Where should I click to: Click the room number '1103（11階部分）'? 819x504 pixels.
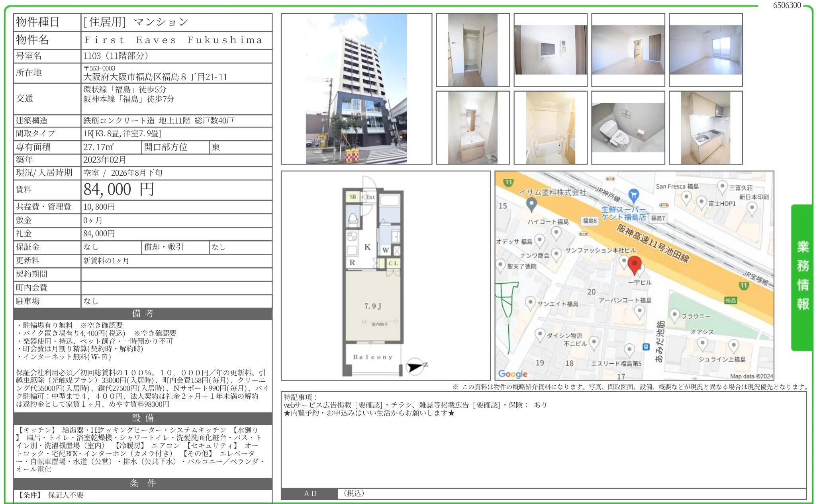click(x=116, y=56)
